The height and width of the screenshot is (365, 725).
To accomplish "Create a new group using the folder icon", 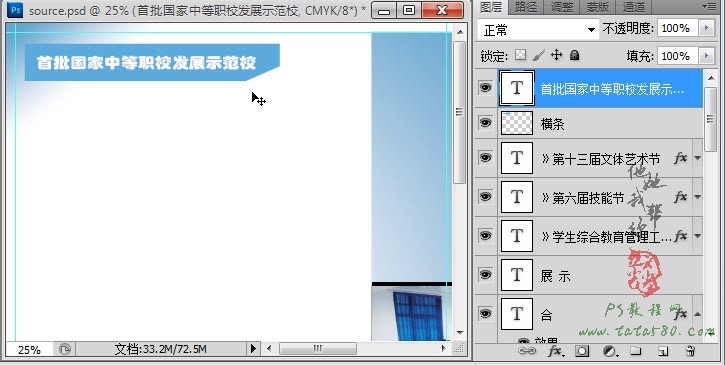I will (x=636, y=351).
